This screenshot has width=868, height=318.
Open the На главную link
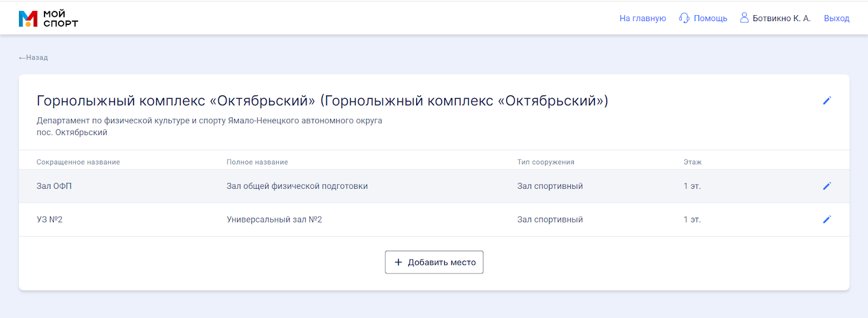tap(642, 18)
